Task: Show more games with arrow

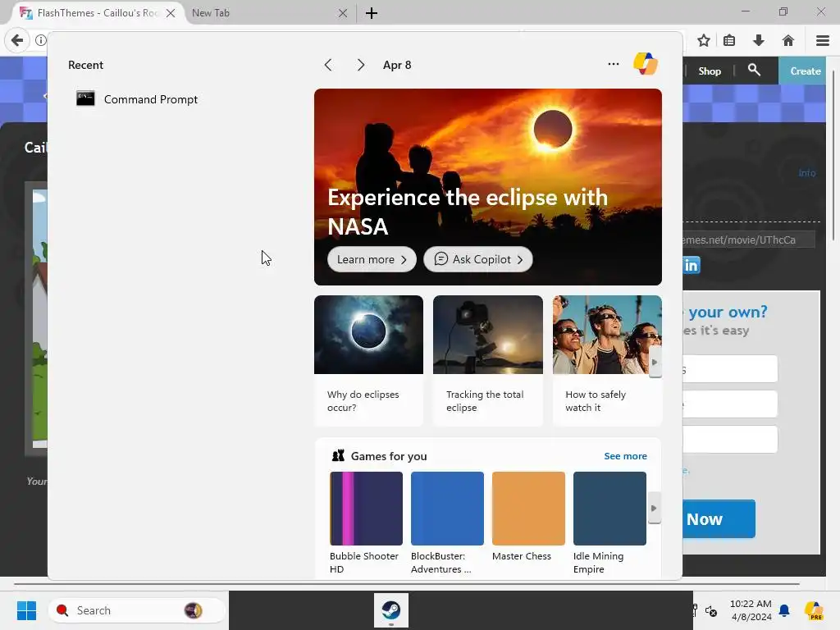Action: point(654,508)
